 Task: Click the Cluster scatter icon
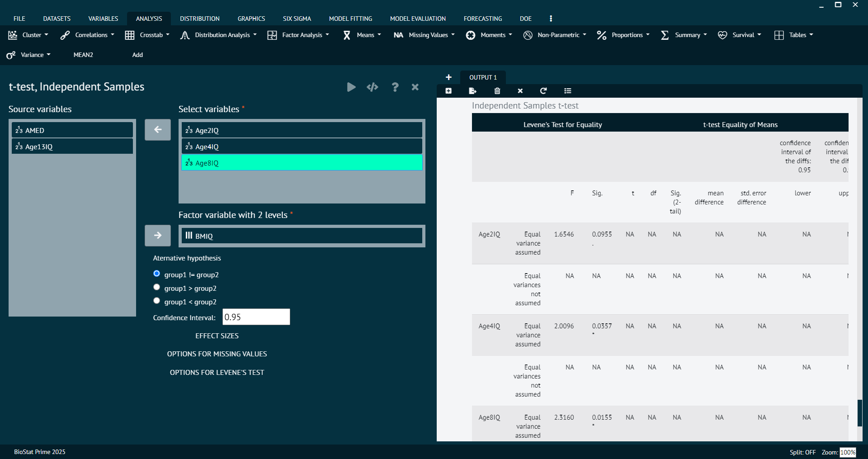[x=13, y=35]
